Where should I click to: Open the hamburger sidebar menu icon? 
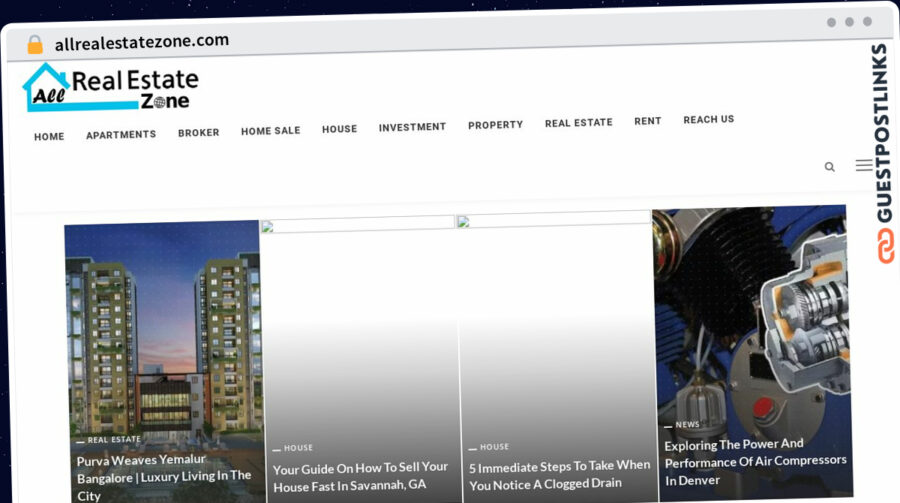pyautogui.click(x=864, y=165)
